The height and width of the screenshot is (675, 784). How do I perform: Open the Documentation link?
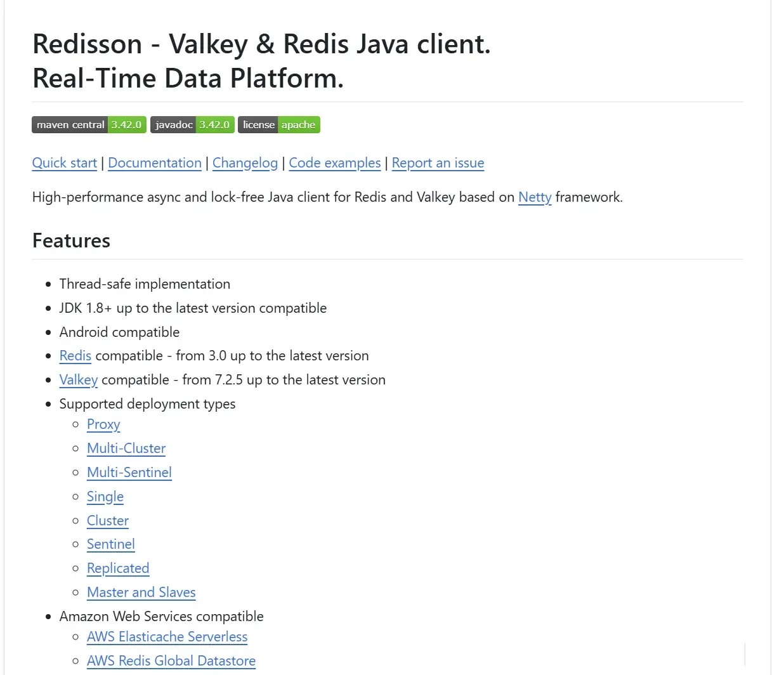(155, 163)
